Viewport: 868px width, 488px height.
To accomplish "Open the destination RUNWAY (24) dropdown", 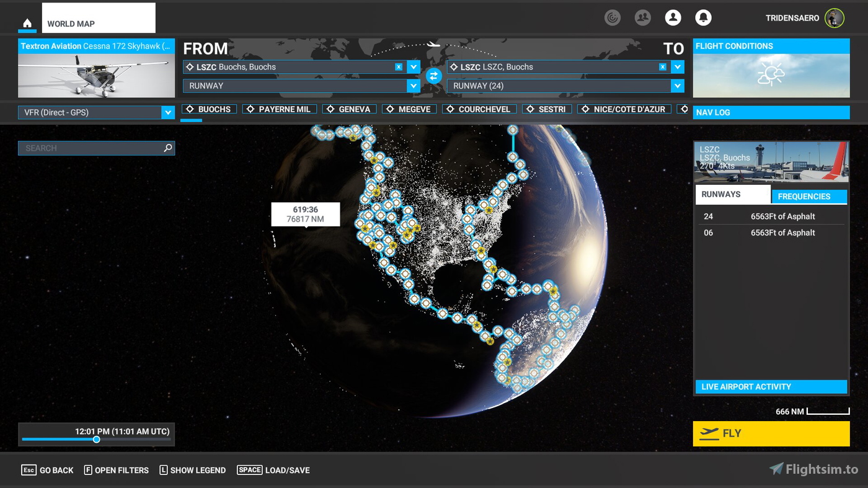I will [x=678, y=86].
